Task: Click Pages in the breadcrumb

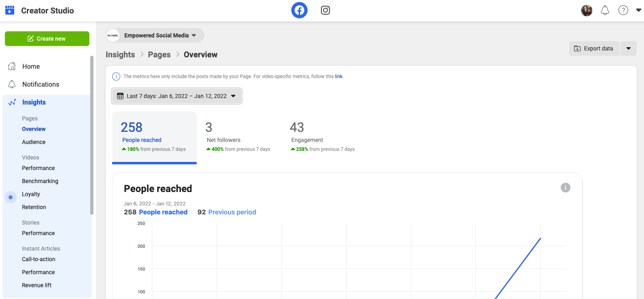Action: tap(159, 55)
